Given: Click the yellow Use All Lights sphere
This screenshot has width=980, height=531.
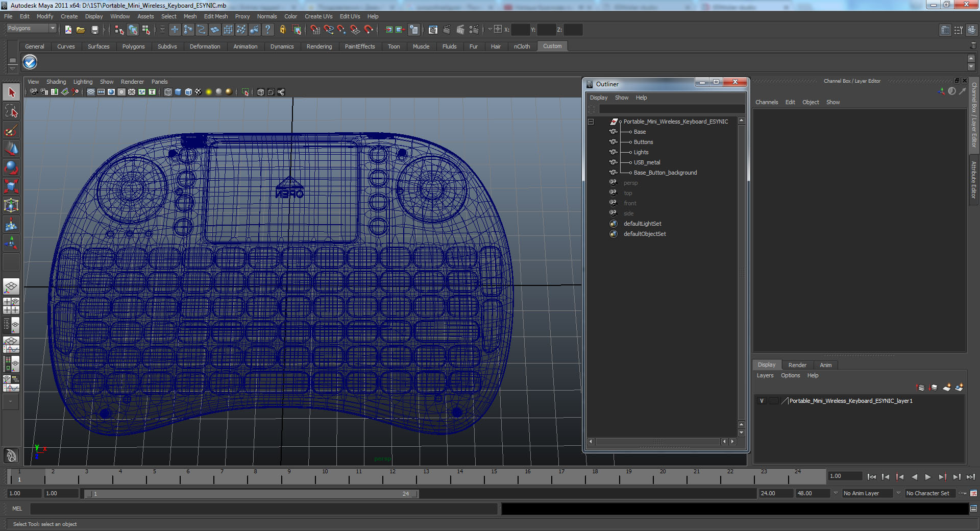Looking at the screenshot, I should click(209, 92).
